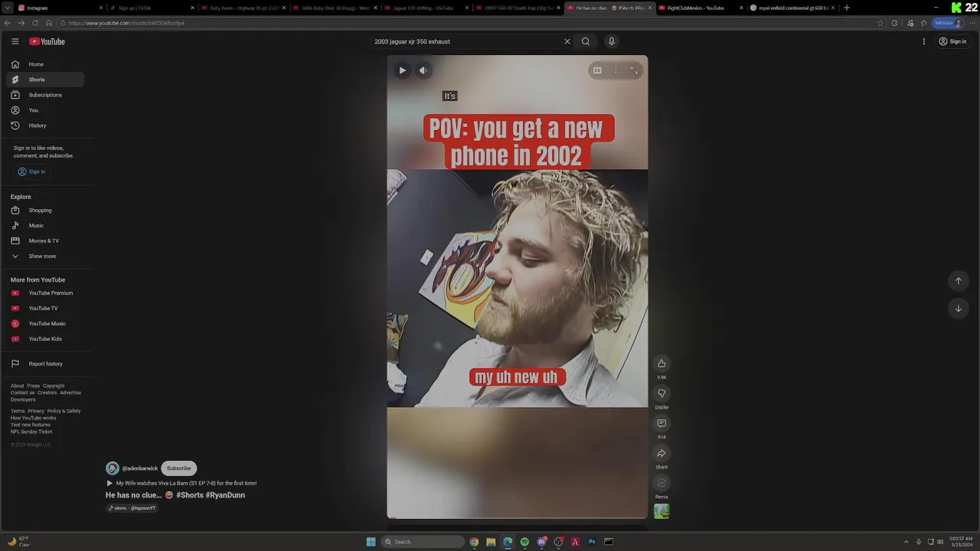Open History in the sidebar

pyautogui.click(x=45, y=126)
